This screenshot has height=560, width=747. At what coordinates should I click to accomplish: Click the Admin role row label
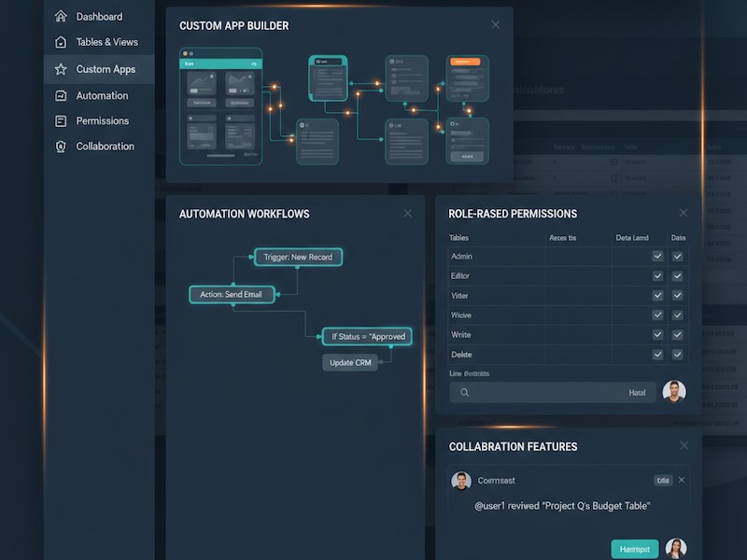[x=461, y=256]
